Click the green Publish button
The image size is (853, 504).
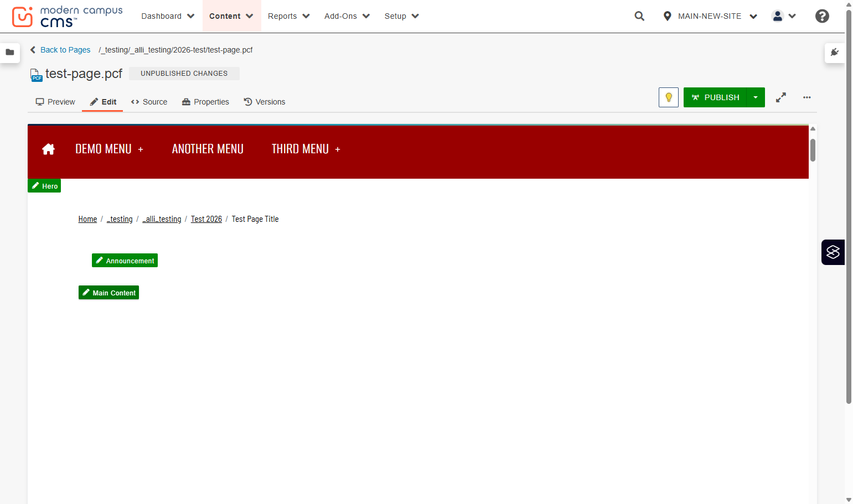715,97
